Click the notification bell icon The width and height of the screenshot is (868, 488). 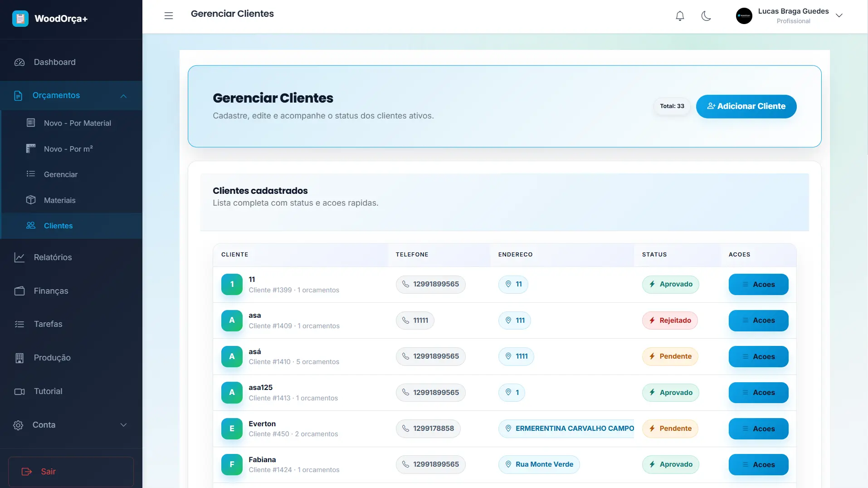click(x=680, y=16)
